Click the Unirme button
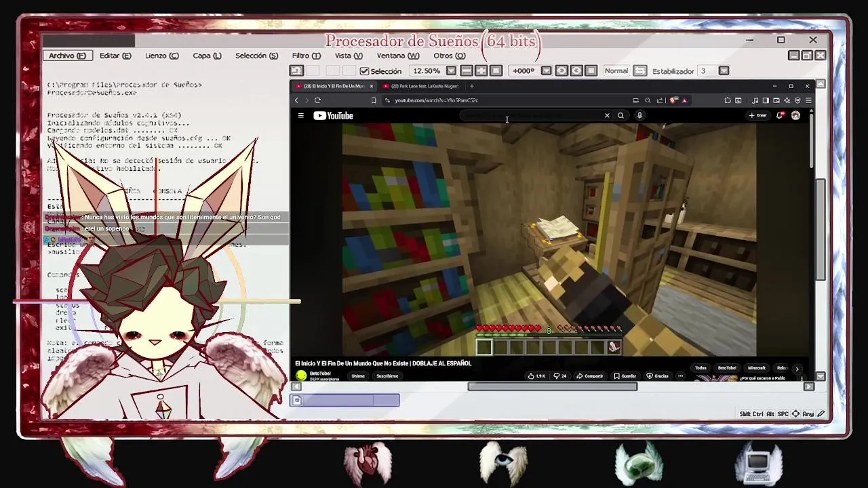Image resolution: width=868 pixels, height=488 pixels. [358, 376]
